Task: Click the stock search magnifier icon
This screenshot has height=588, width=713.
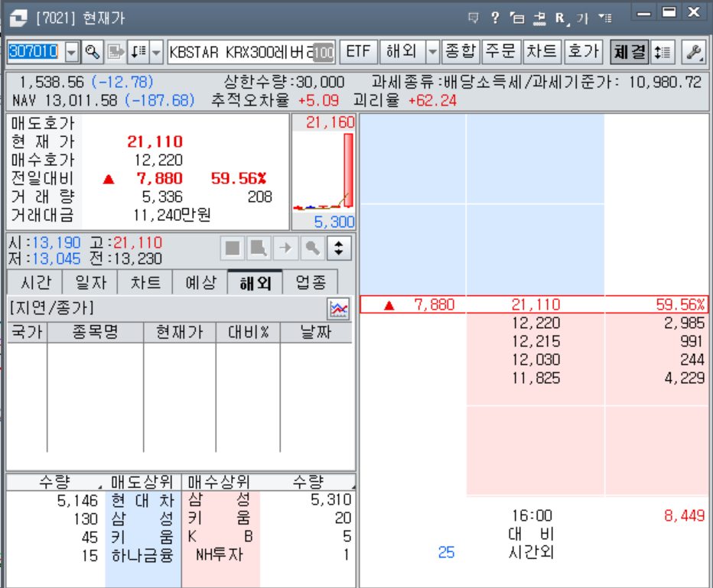Action: 93,52
